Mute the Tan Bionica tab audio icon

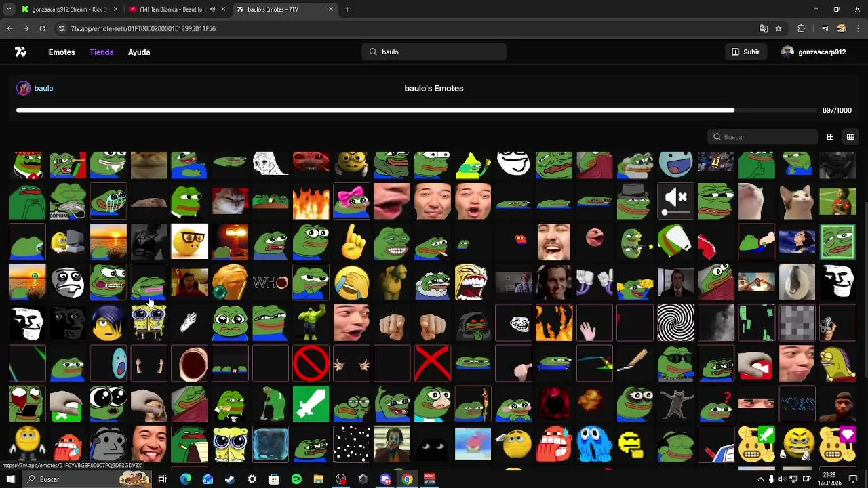pos(213,9)
